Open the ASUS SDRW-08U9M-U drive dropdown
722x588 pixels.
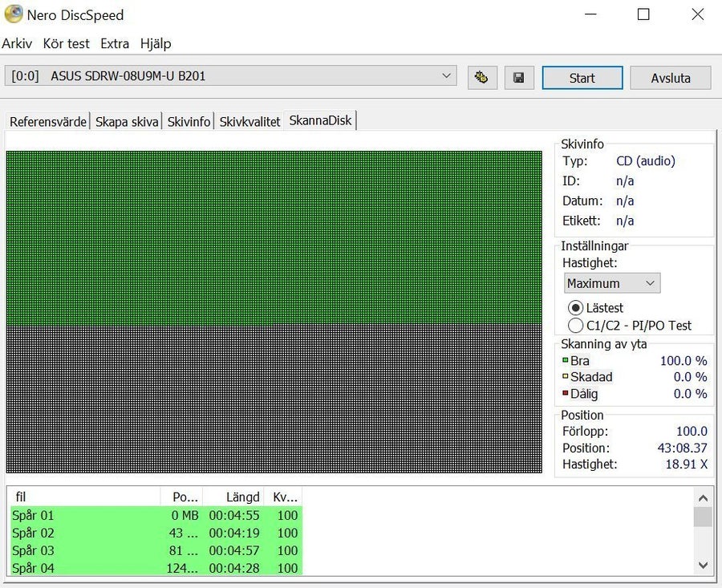(x=231, y=75)
